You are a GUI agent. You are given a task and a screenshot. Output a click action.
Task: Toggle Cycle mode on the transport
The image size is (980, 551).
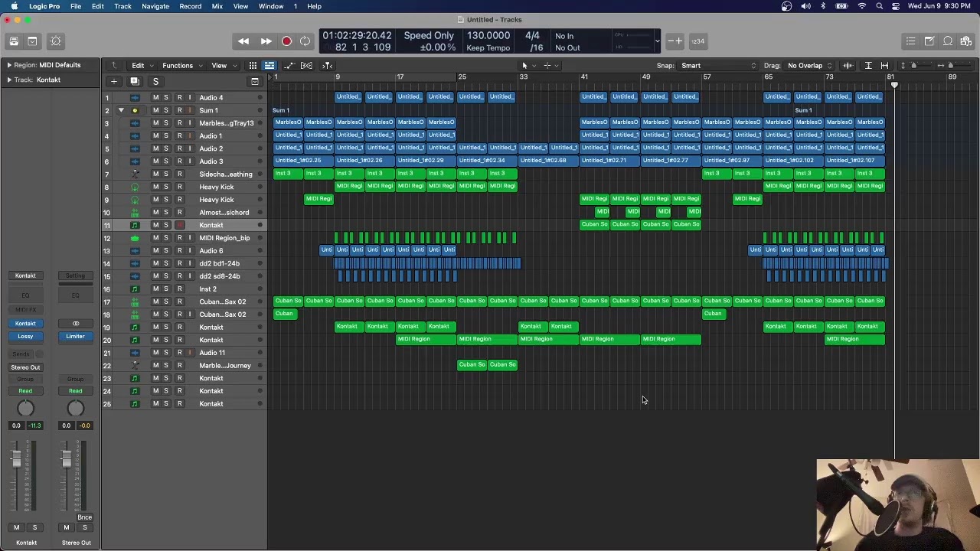[x=305, y=41]
